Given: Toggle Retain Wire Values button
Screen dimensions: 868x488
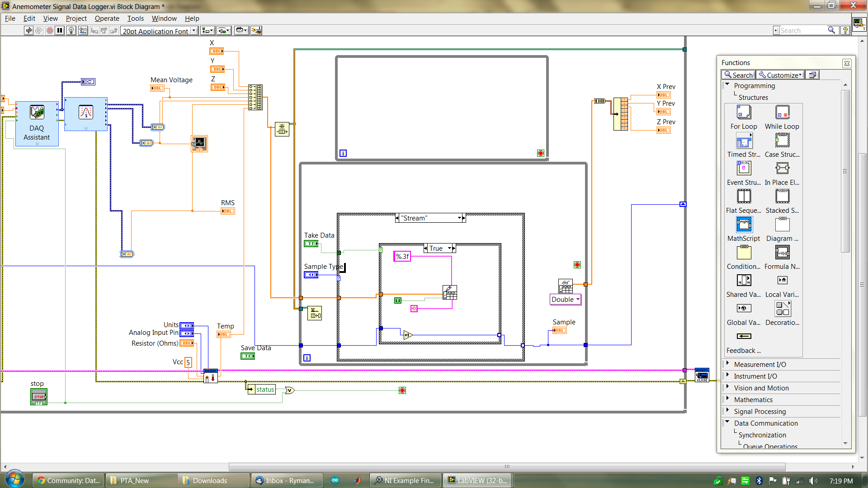Looking at the screenshot, I should (x=83, y=30).
